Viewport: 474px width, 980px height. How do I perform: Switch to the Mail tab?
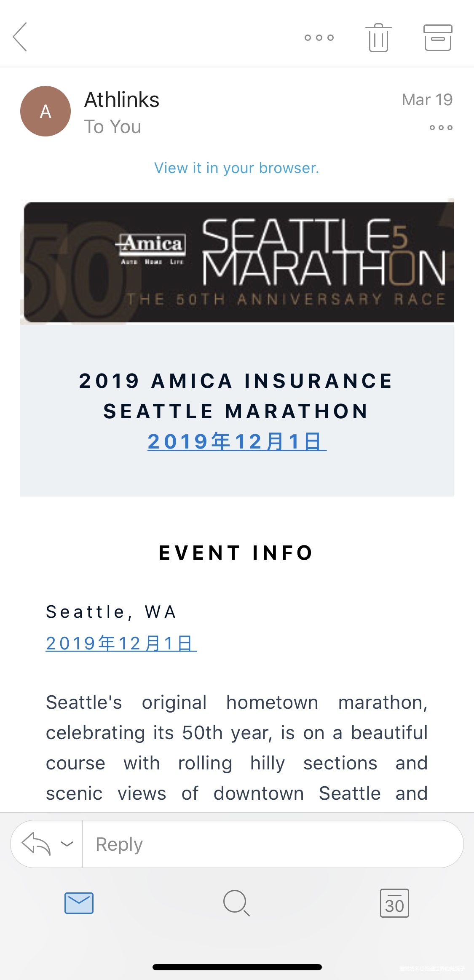79,903
